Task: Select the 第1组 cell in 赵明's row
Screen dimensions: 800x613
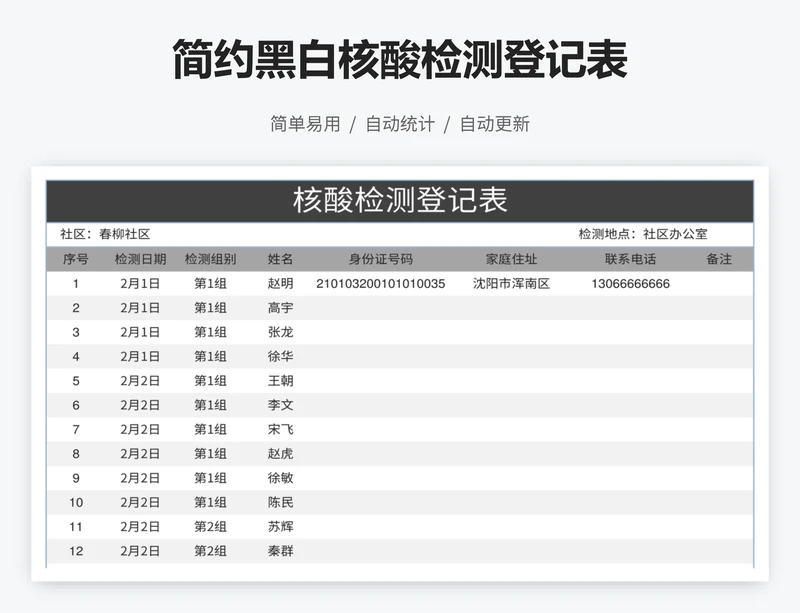Action: coord(210,284)
